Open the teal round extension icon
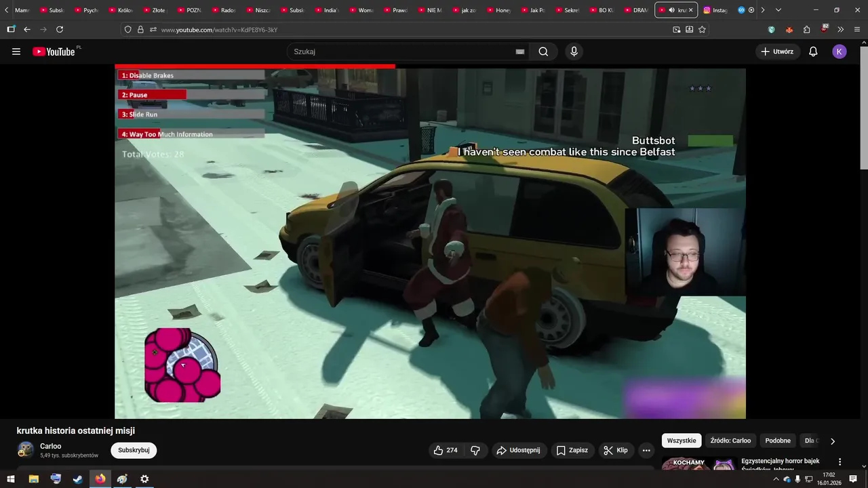The height and width of the screenshot is (488, 868). [x=771, y=30]
